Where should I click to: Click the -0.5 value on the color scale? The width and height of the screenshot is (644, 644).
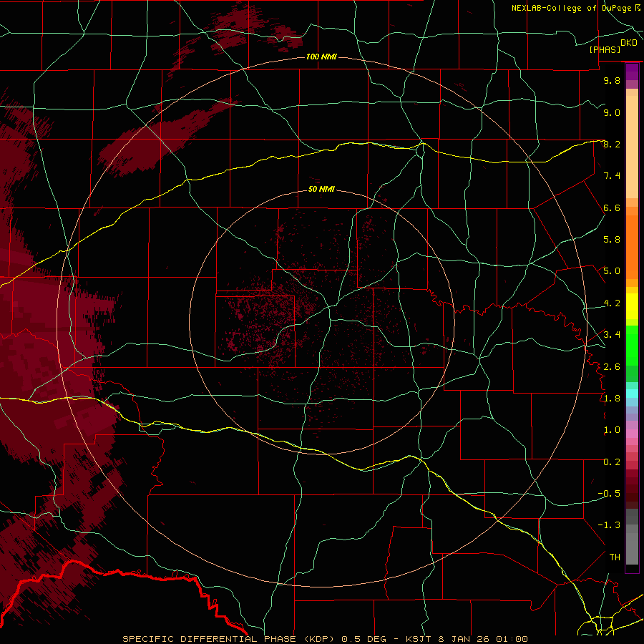pyautogui.click(x=609, y=494)
